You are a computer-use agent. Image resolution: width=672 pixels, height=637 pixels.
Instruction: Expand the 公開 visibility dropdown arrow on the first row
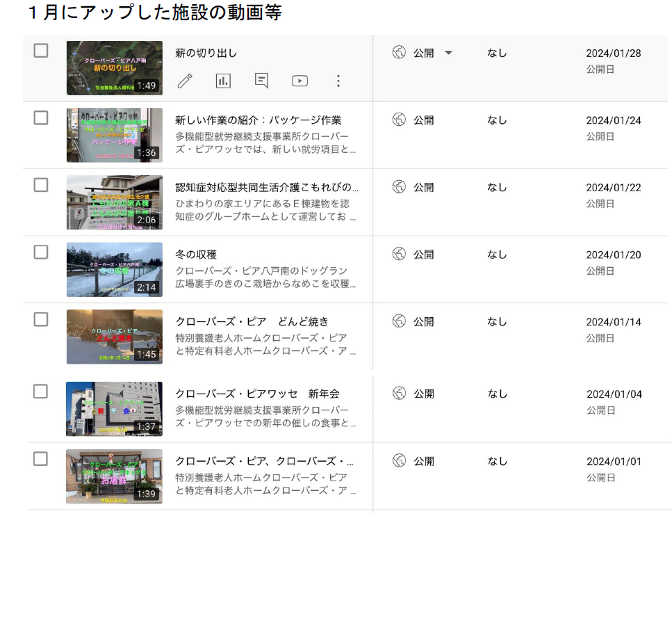[448, 53]
